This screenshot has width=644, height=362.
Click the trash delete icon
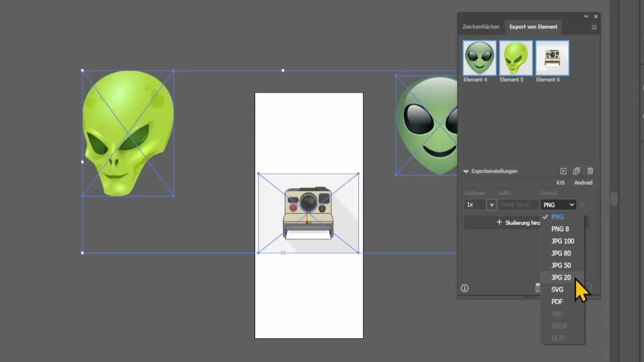coord(590,171)
